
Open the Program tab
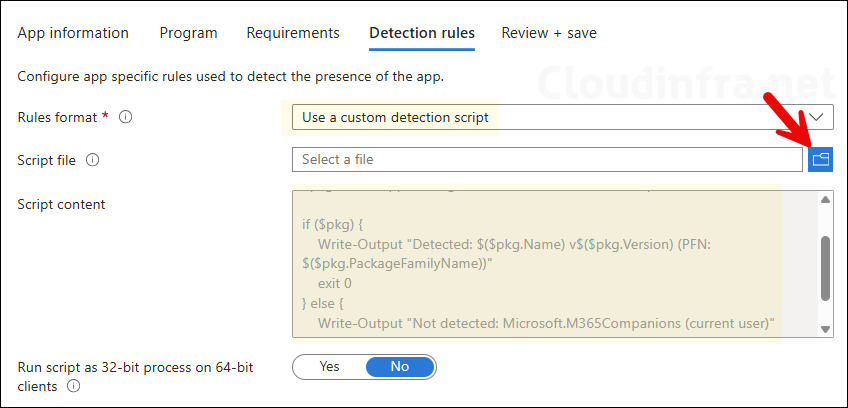pos(188,33)
